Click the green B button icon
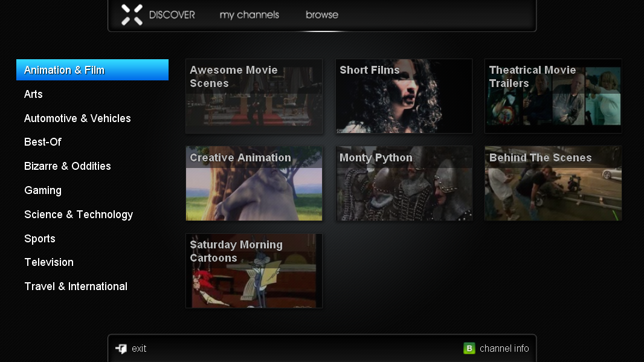Screen dimensions: 644x362 (469, 349)
